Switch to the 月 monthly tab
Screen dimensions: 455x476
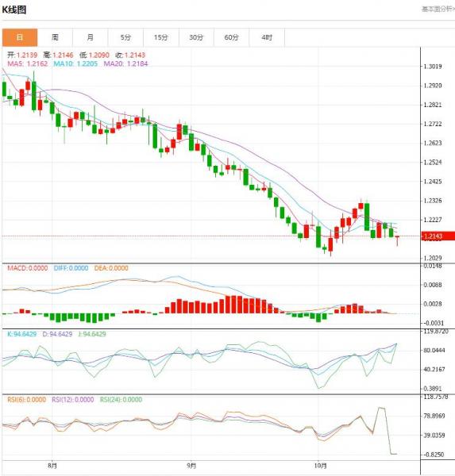[x=91, y=37]
